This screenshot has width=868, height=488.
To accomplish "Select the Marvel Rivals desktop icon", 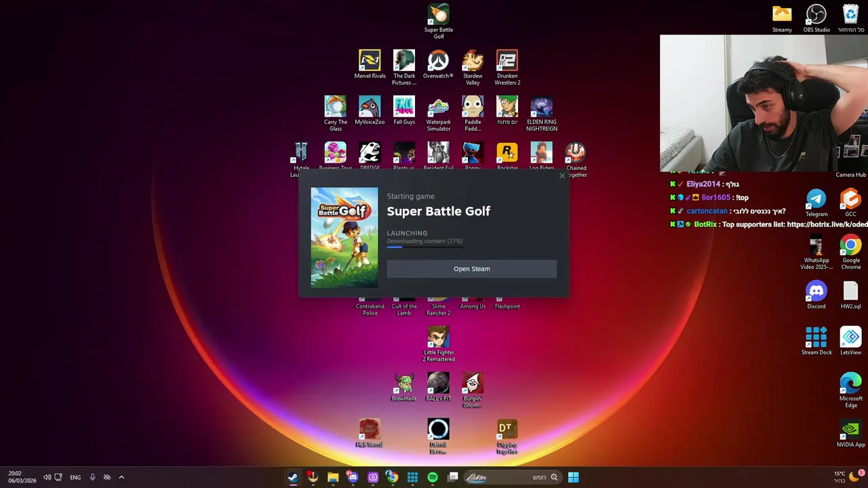I will pos(370,64).
